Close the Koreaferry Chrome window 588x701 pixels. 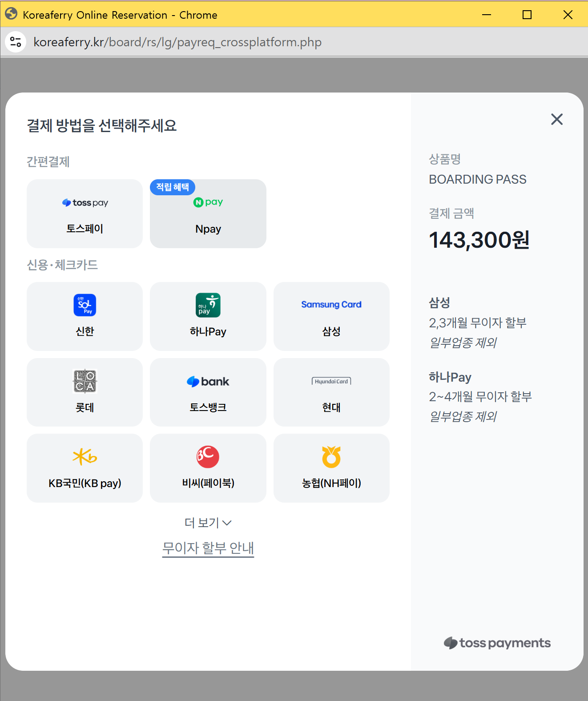(x=568, y=15)
